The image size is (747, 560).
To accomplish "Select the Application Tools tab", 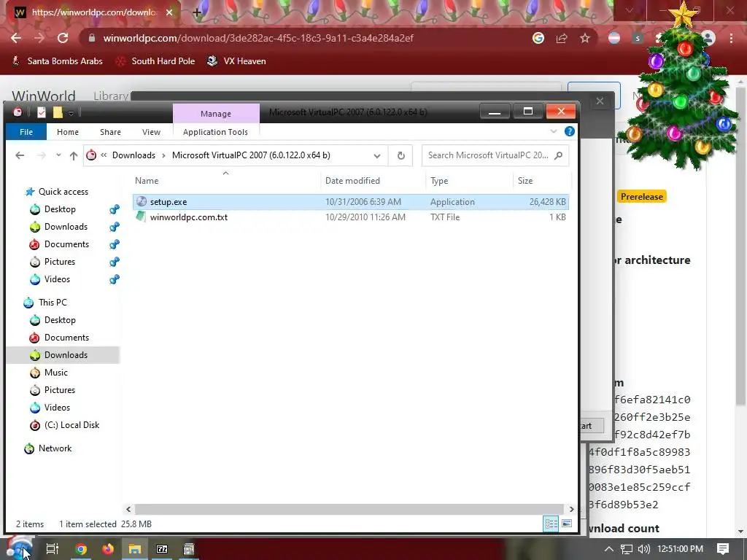I will click(x=215, y=132).
